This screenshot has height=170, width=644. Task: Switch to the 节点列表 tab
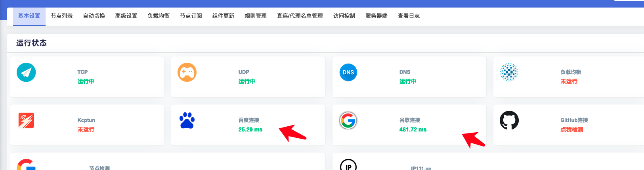[62, 16]
